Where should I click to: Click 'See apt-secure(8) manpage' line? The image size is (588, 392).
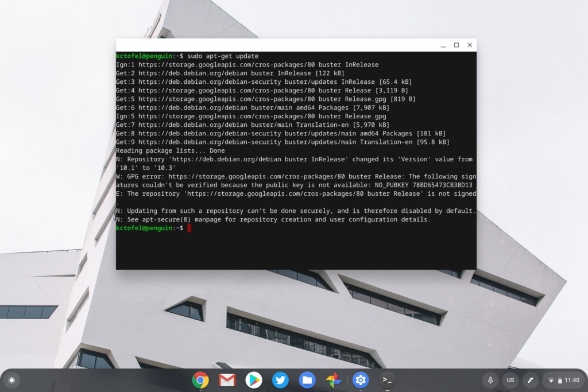273,220
